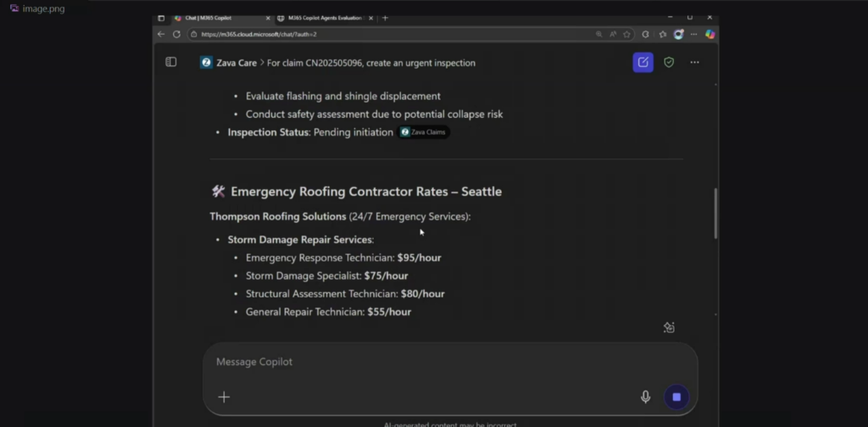Click the microphone voice input icon

[x=645, y=396]
